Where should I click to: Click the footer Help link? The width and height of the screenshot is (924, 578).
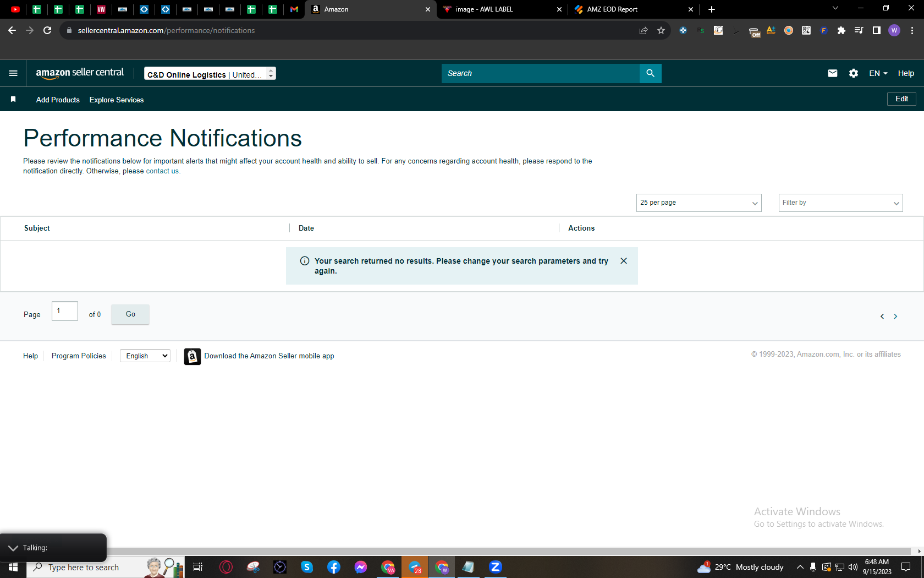coord(30,356)
